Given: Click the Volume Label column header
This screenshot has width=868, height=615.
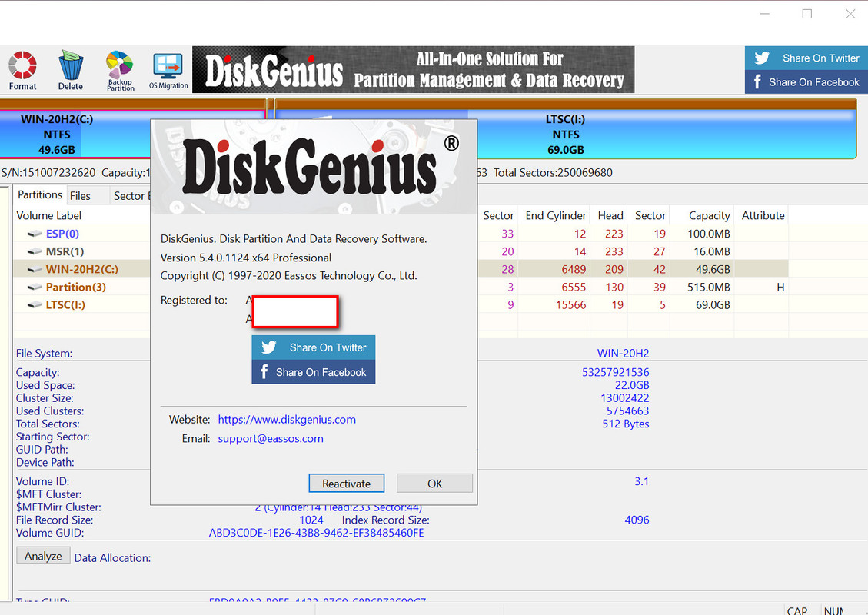Looking at the screenshot, I should coord(48,215).
